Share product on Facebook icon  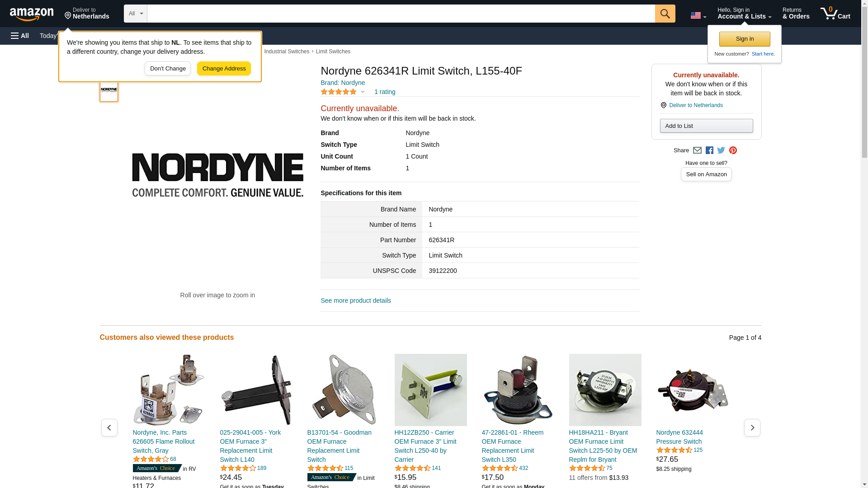coord(709,150)
